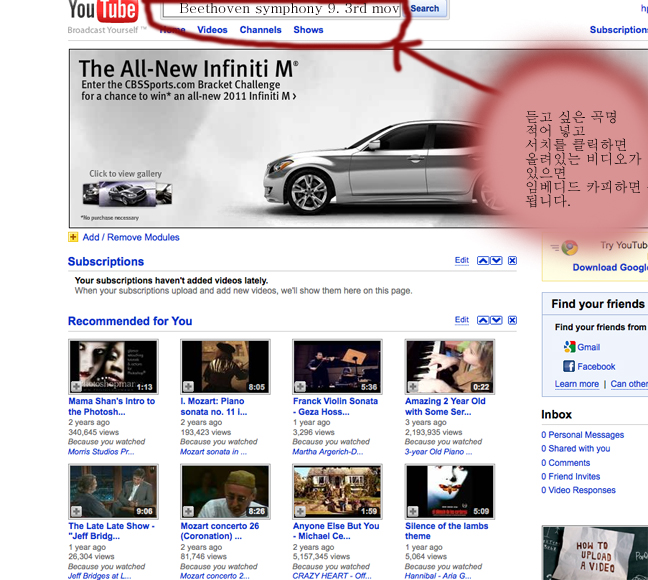Find friends from Facebook link

596,367
